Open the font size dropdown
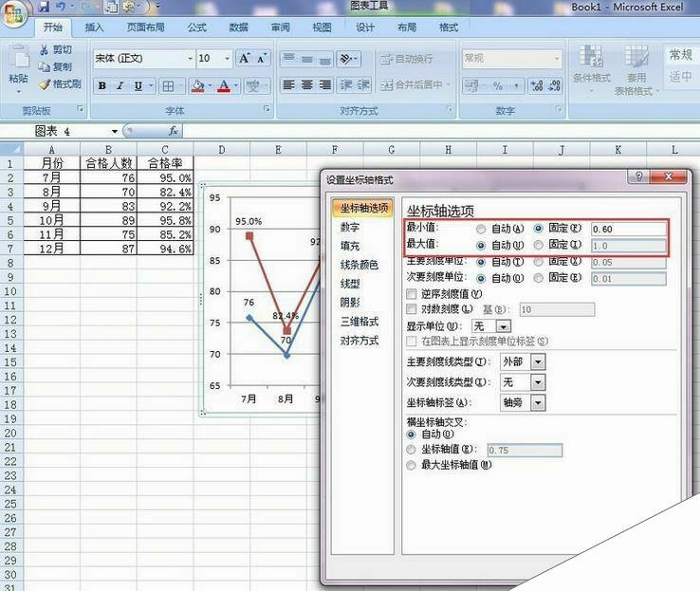 click(227, 59)
